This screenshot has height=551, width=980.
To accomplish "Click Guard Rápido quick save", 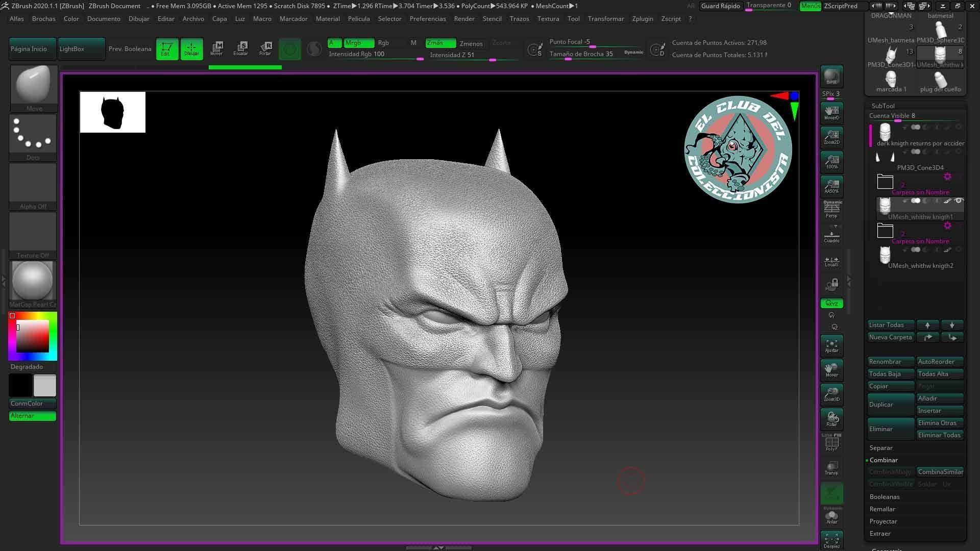I will tap(720, 6).
